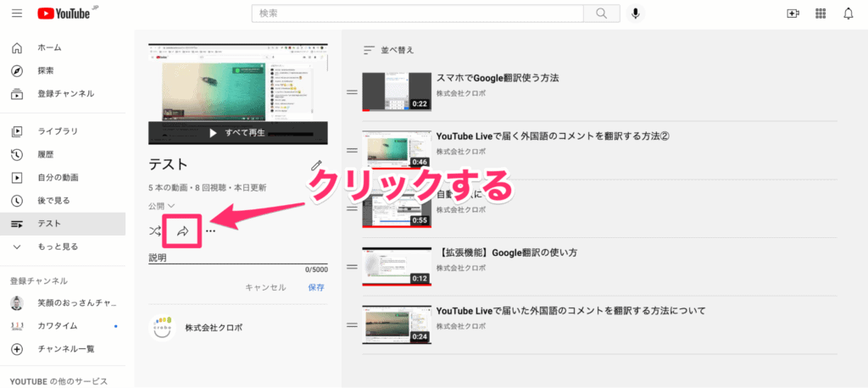Click in the 検索 search field
The image size is (868, 388).
[417, 14]
